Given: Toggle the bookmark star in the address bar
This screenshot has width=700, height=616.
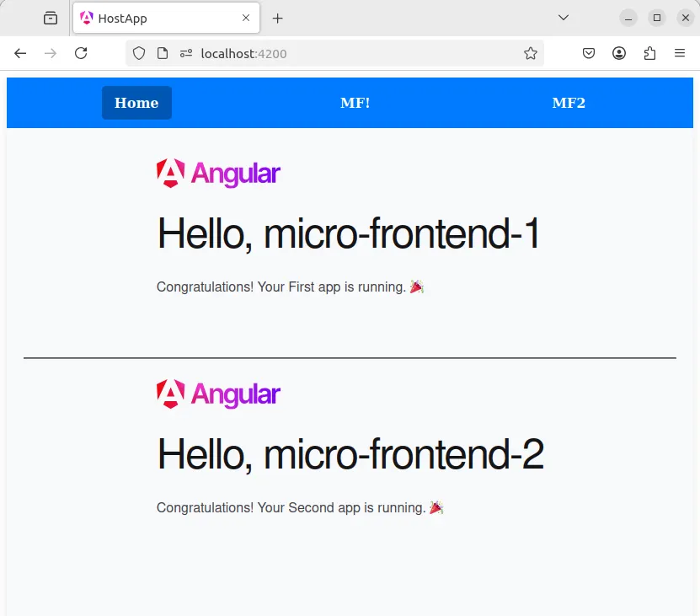Looking at the screenshot, I should coord(531,52).
